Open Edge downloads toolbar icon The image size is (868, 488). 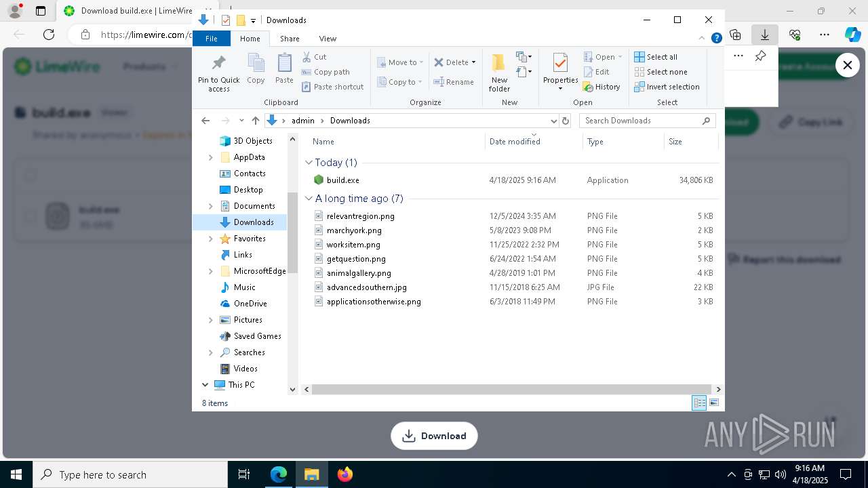coord(765,35)
